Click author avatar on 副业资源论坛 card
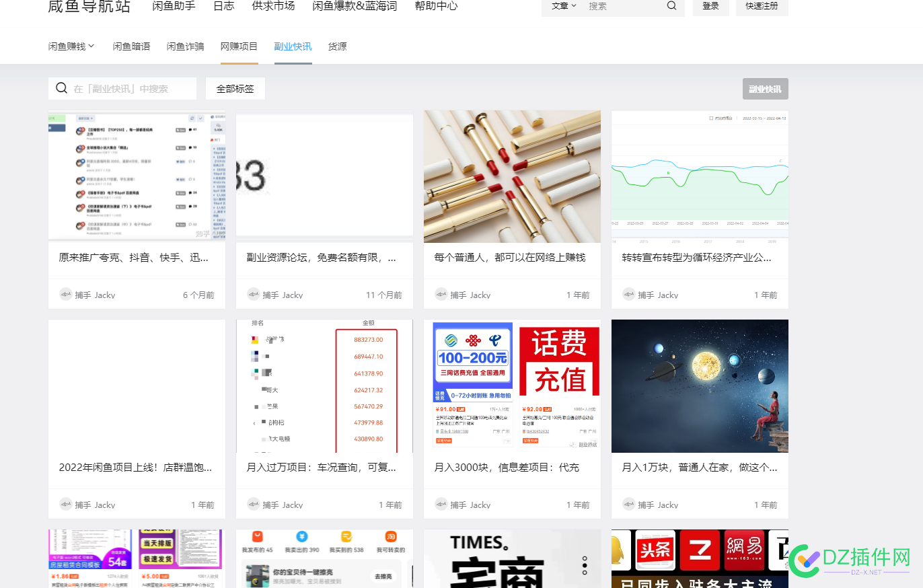 (x=253, y=295)
